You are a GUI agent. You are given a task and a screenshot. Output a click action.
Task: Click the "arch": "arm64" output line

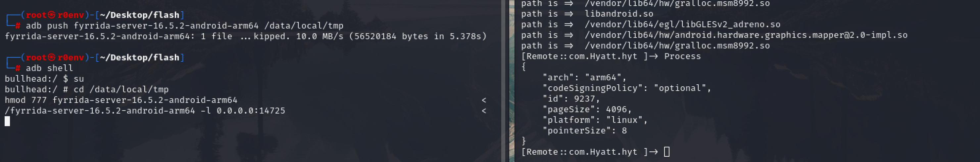click(x=584, y=78)
